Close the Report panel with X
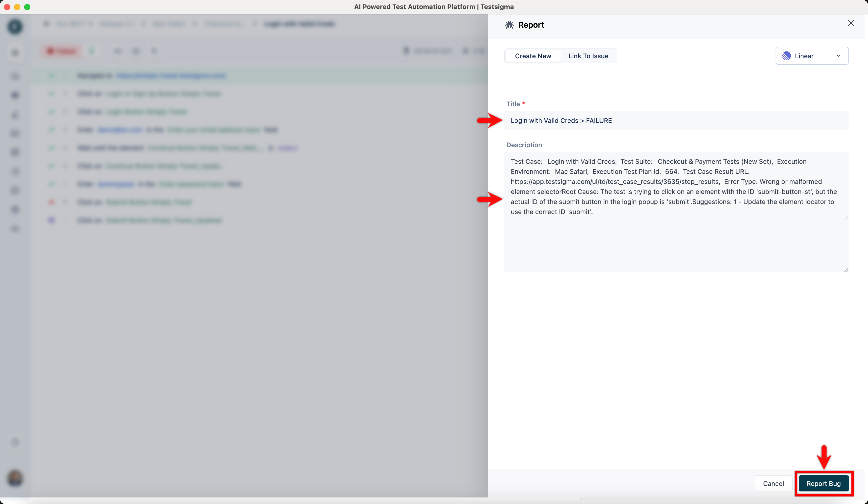868x504 pixels. click(x=850, y=23)
